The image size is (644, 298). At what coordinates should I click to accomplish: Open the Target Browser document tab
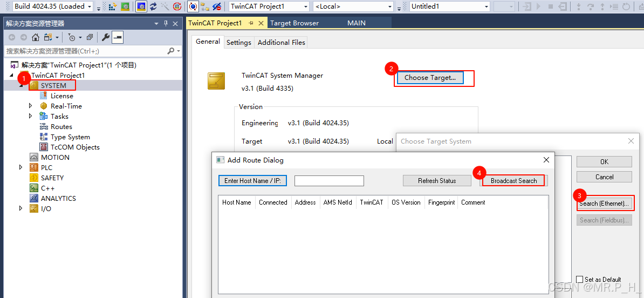[294, 23]
